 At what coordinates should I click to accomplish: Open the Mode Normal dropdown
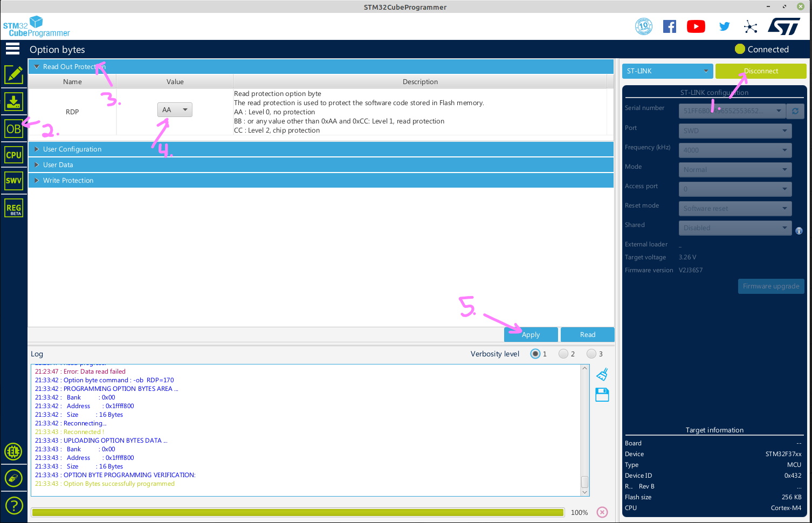click(735, 169)
